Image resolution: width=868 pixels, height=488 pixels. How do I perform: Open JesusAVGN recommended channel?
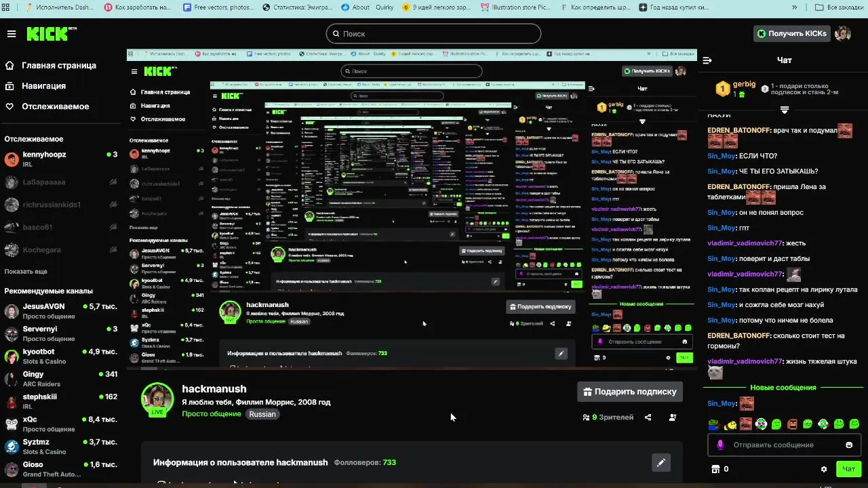pos(61,311)
